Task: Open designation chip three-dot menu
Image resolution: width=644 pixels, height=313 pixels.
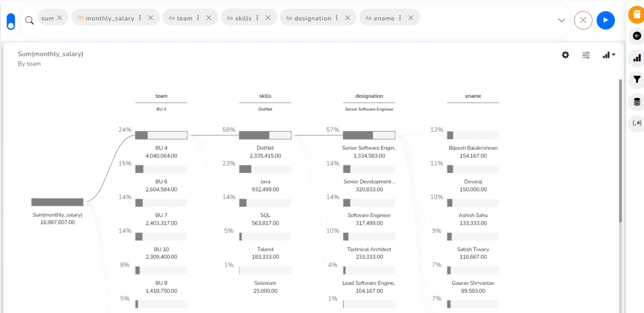Action: pos(337,18)
